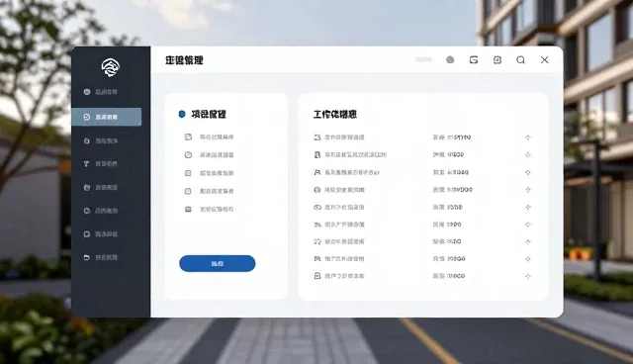Open the left card's first item with note icon
The image size is (633, 364).
click(209, 137)
